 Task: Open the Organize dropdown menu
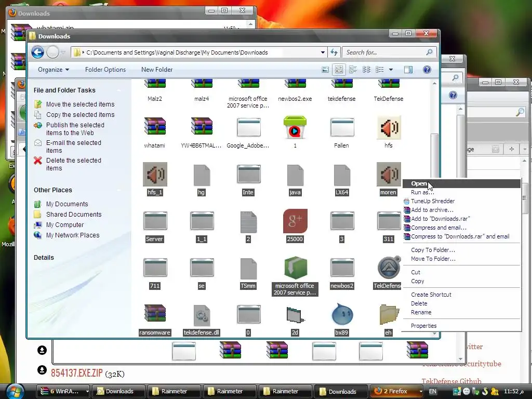[x=54, y=70]
